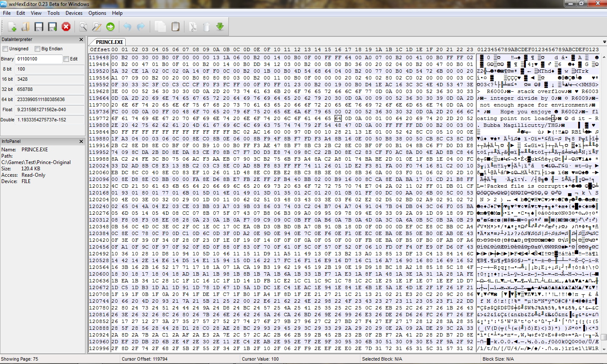
Task: Click the Cut scissors icon
Action: click(193, 27)
